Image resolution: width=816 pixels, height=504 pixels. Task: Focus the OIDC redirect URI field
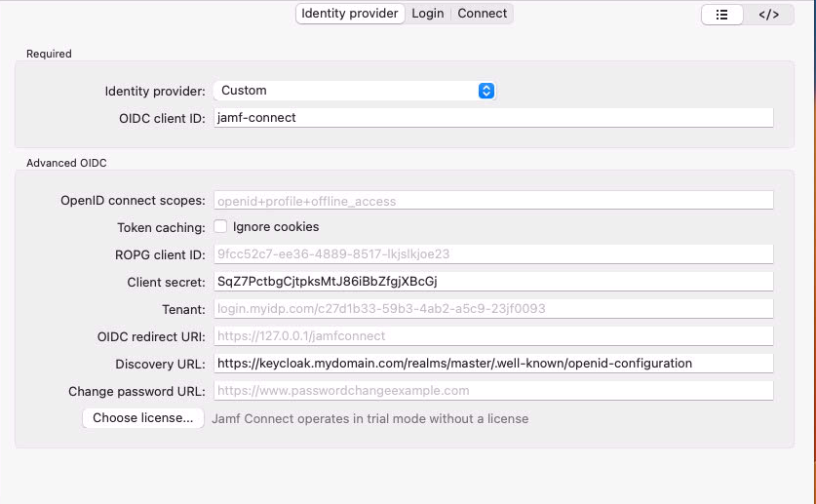pos(493,336)
